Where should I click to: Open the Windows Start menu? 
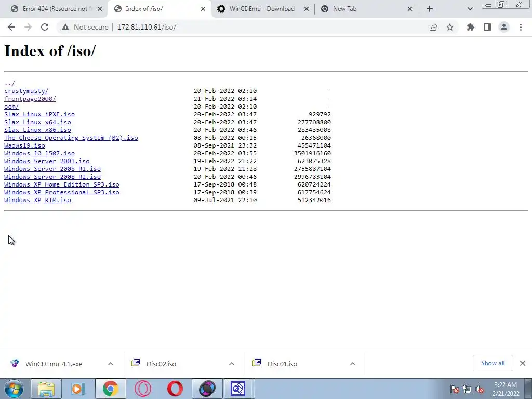tap(14, 389)
